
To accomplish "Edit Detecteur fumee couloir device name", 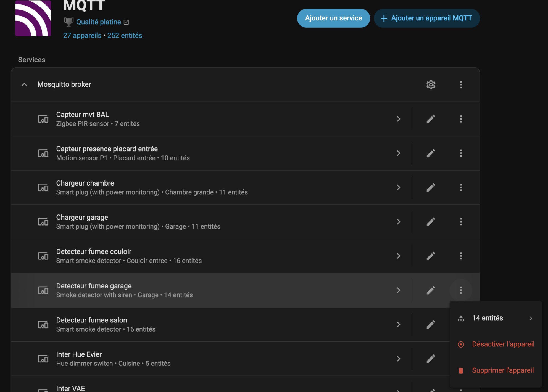I will [x=431, y=256].
